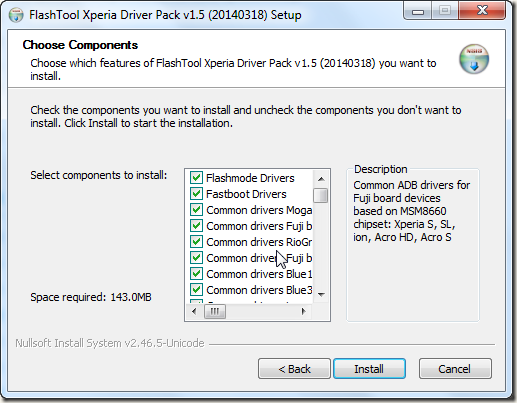Click the horizontal scroll-left arrow
517x403 pixels.
point(194,312)
